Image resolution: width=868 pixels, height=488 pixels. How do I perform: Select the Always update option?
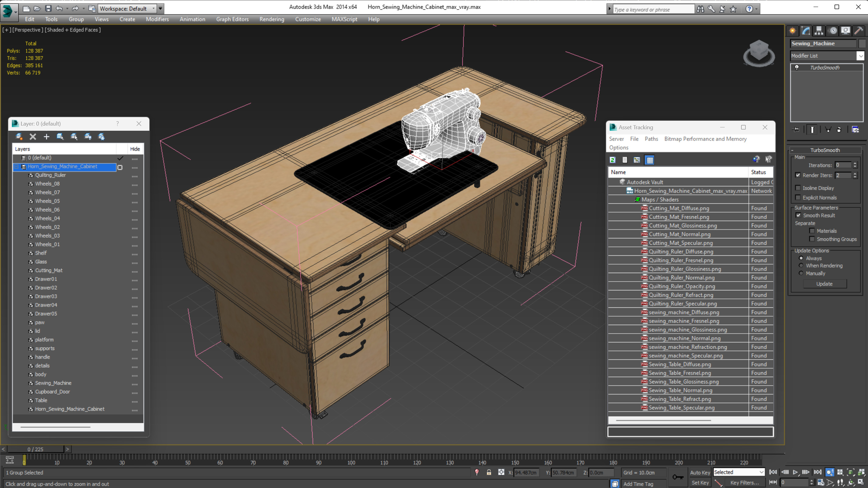pos(801,258)
